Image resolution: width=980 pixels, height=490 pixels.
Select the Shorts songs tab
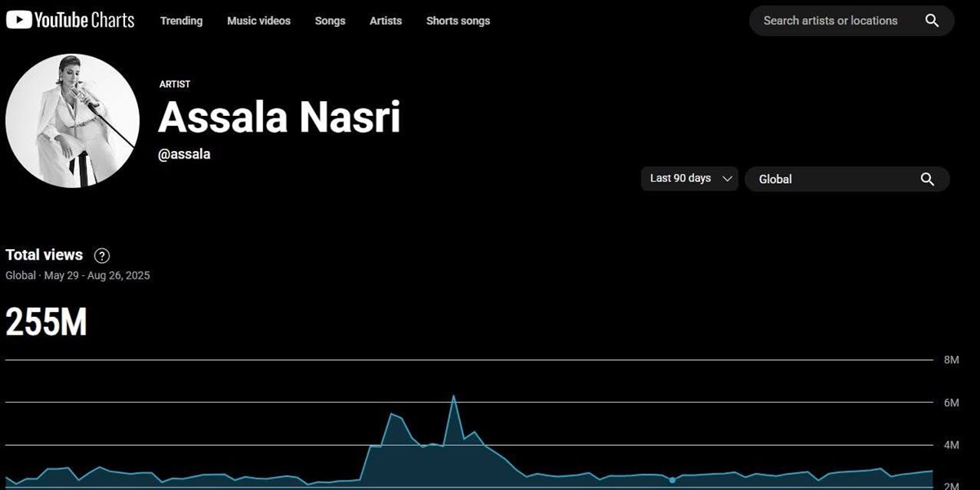click(x=458, y=20)
